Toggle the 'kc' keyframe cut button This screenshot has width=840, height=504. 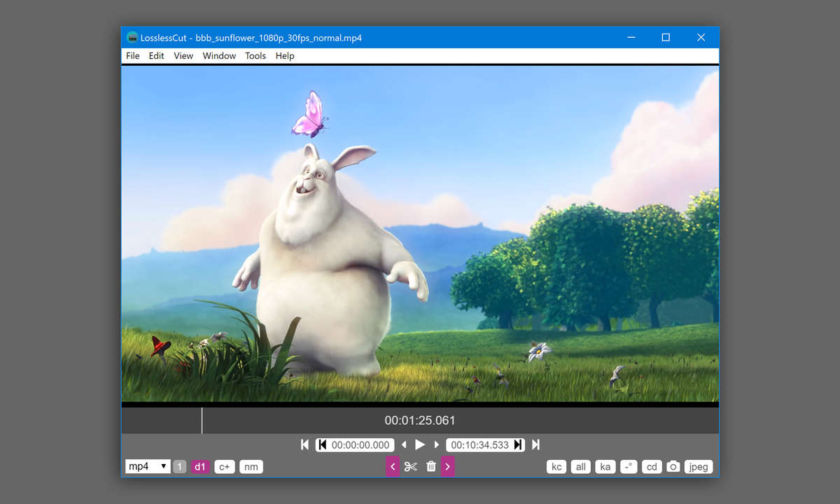coord(556,467)
